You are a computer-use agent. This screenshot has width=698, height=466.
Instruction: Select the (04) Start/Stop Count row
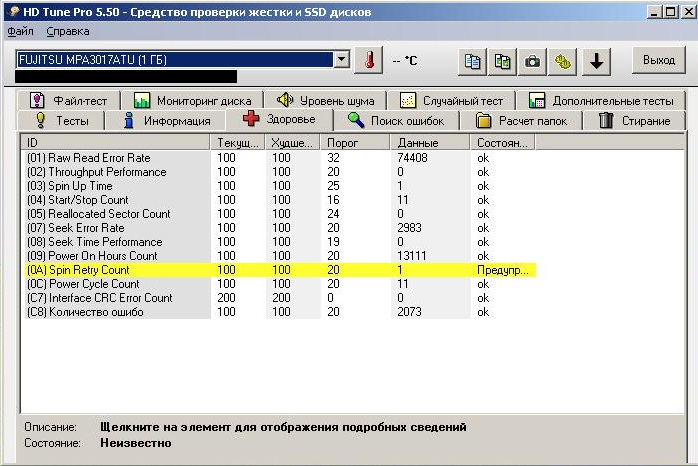[x=279, y=200]
